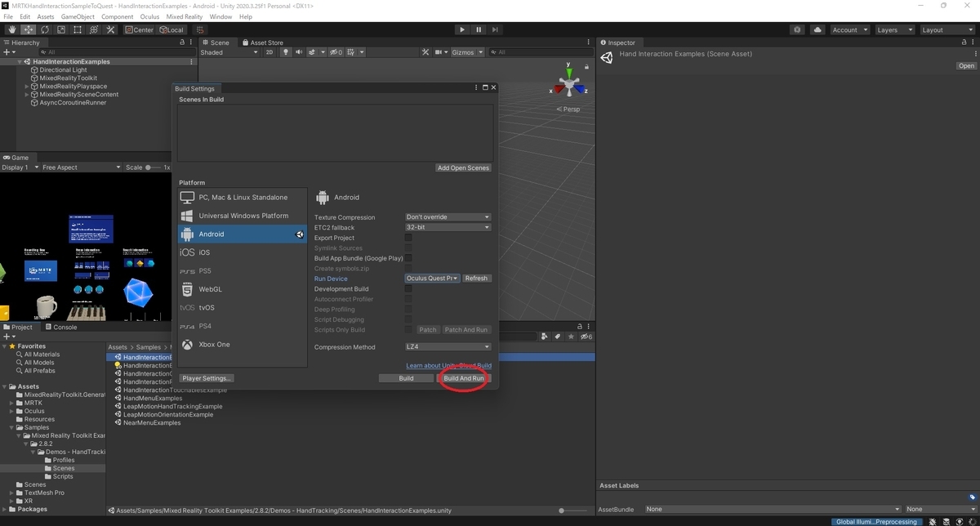Image resolution: width=980 pixels, height=526 pixels.
Task: Open the Mixed Reality menu
Action: coord(185,16)
